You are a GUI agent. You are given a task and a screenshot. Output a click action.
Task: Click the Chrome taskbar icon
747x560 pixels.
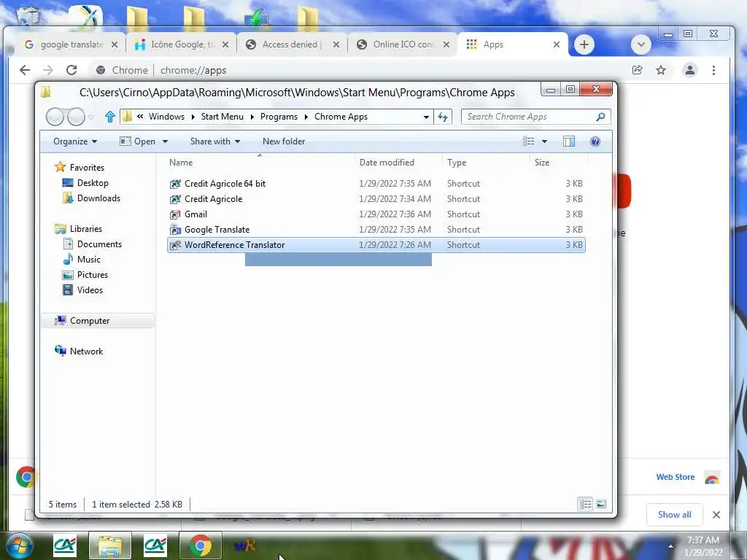[x=201, y=545]
